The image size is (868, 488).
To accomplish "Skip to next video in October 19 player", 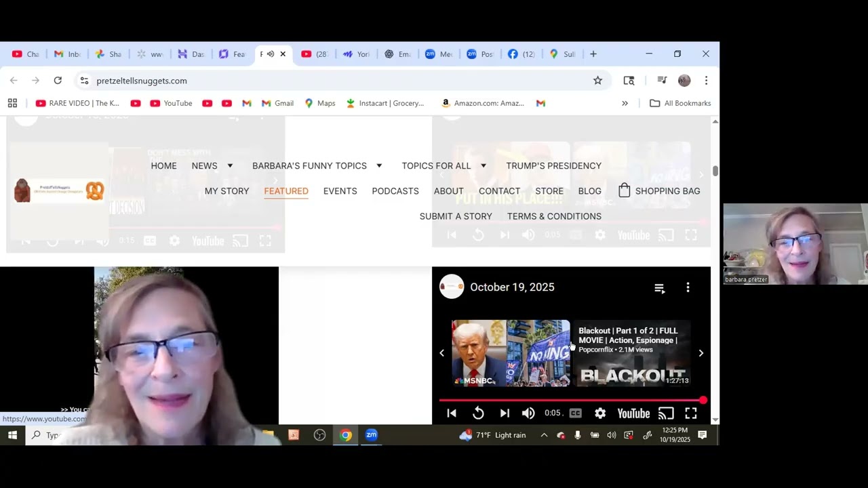I will [505, 413].
